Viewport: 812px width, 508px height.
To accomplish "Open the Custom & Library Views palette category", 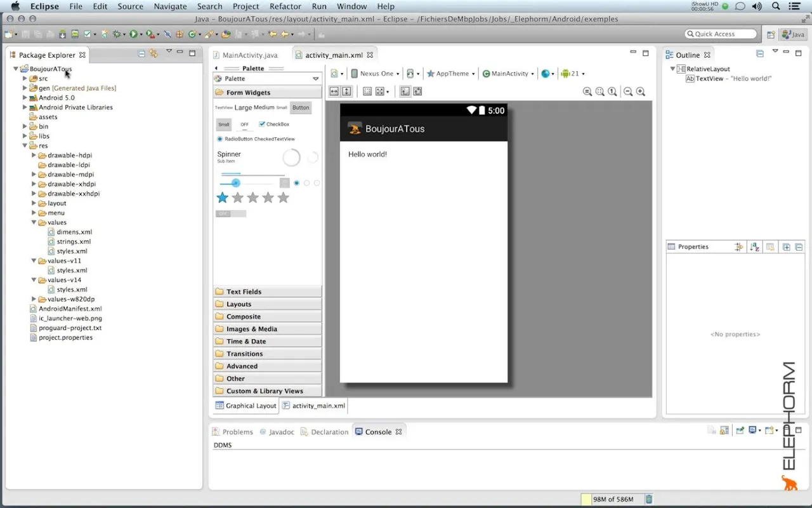I will coord(268,391).
